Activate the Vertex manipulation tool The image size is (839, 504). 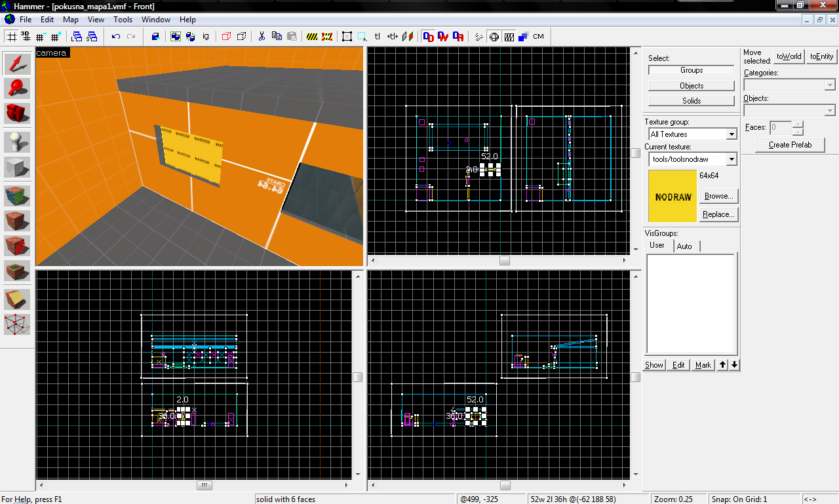click(x=18, y=324)
